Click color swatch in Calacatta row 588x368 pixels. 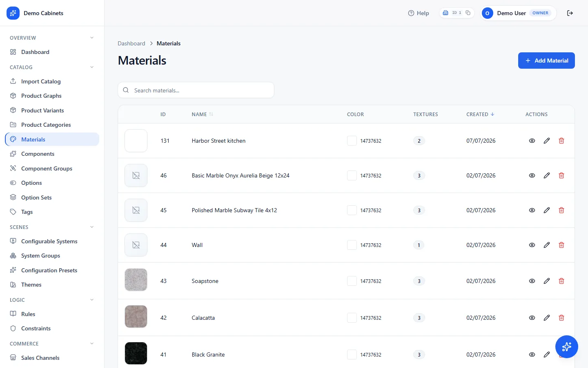pos(352,318)
